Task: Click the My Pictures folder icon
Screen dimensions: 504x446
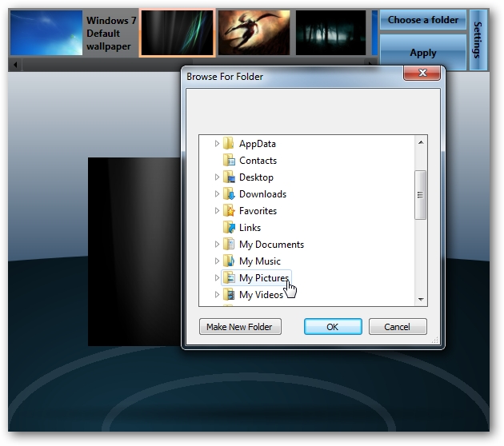Action: click(229, 277)
